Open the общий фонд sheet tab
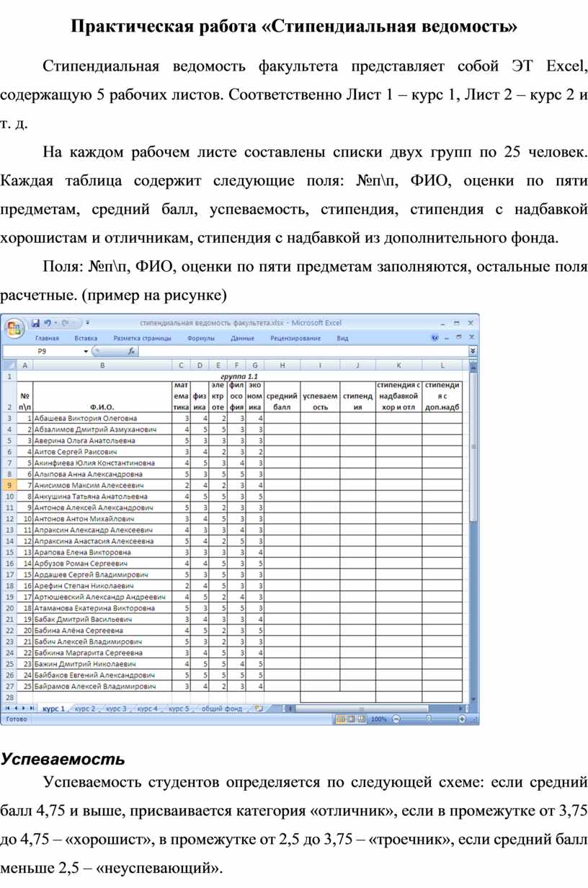Screen dimensions: 588x888 click(x=221, y=709)
